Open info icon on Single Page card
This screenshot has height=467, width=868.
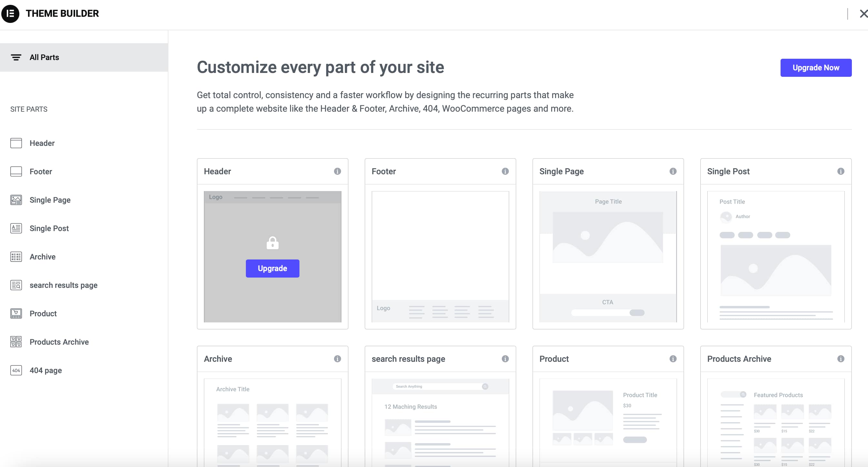pyautogui.click(x=672, y=171)
